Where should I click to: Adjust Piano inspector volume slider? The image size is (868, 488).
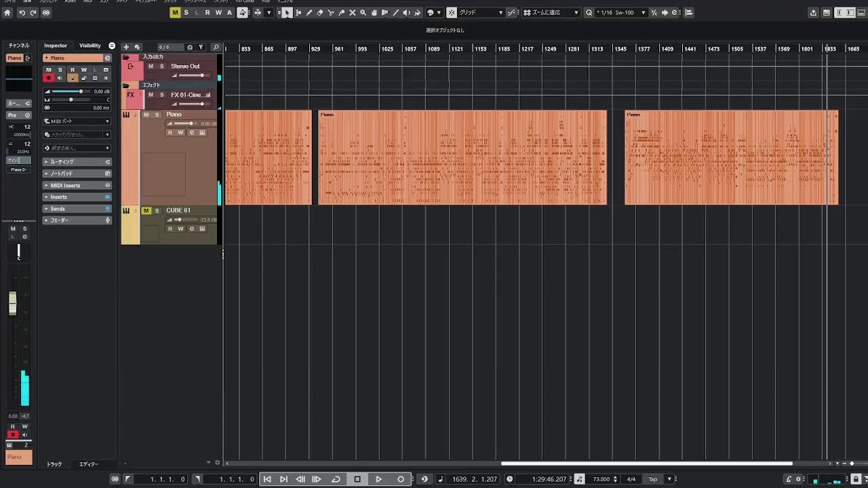tap(72, 91)
